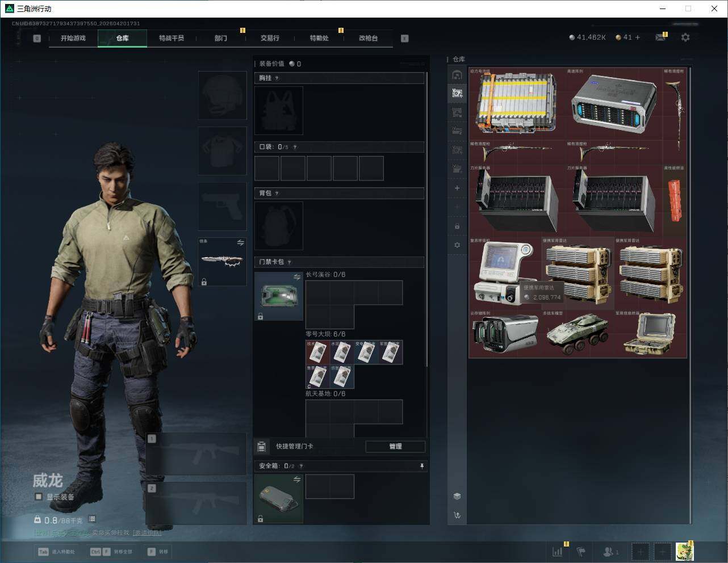
Task: Click the sort-stack icon in warehouse sidebar
Action: (457, 496)
